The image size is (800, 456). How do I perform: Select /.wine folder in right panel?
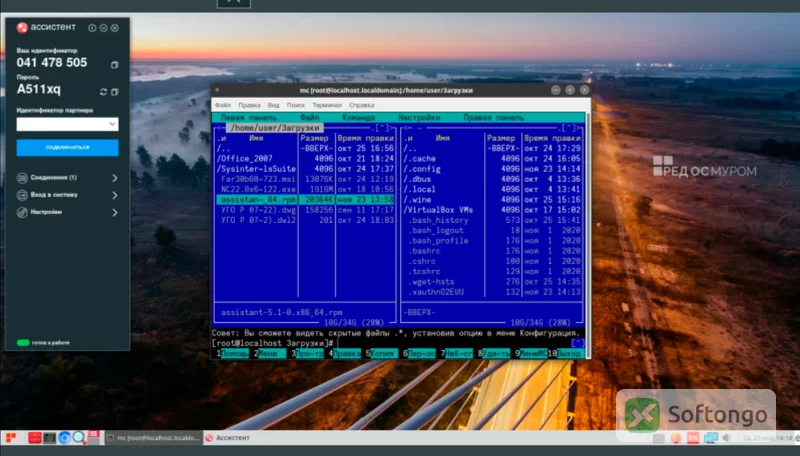(x=492, y=199)
